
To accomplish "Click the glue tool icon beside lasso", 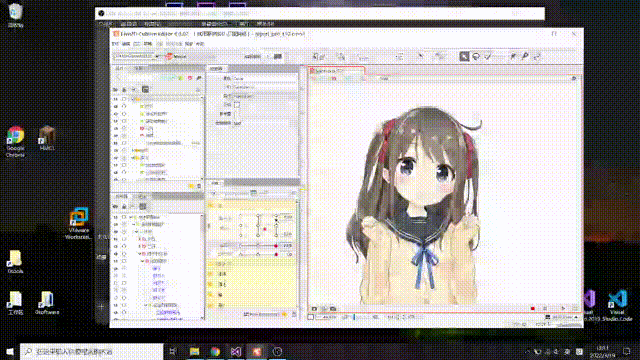I will (488, 56).
